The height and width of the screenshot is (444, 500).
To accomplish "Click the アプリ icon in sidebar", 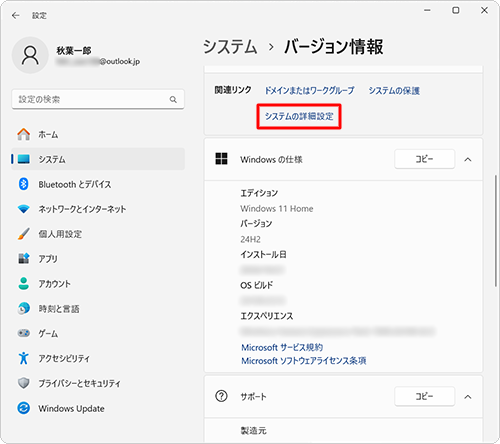I will [x=24, y=258].
